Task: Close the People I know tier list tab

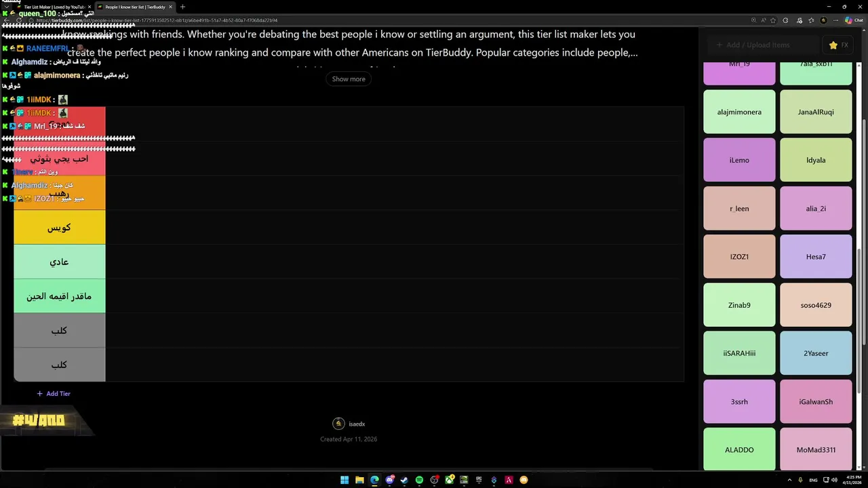Action: 170,7
